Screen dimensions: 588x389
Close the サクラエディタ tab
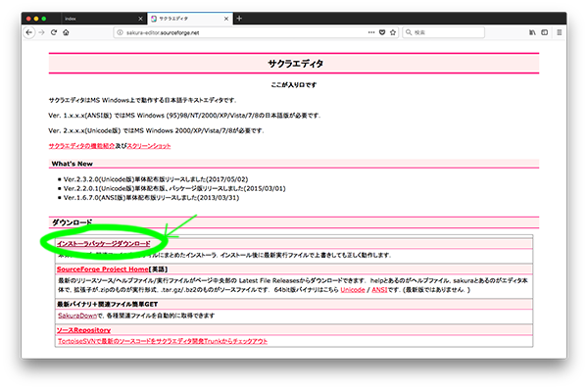coord(226,19)
